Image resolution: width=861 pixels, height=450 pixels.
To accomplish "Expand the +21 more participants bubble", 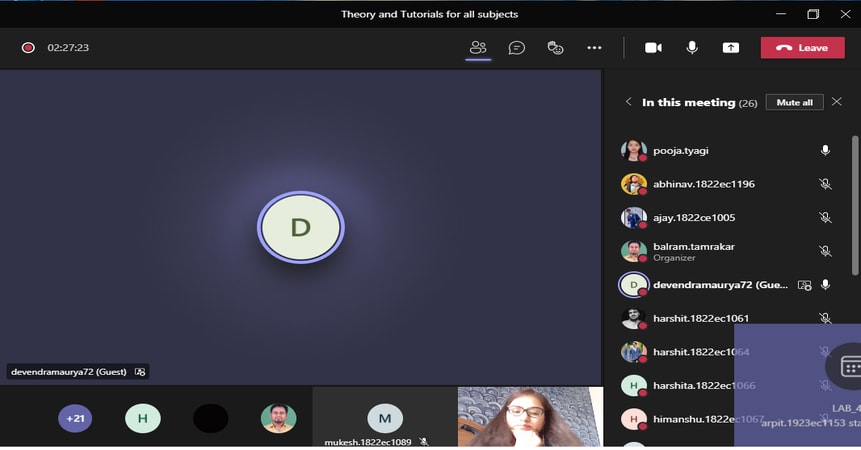I will (x=75, y=418).
